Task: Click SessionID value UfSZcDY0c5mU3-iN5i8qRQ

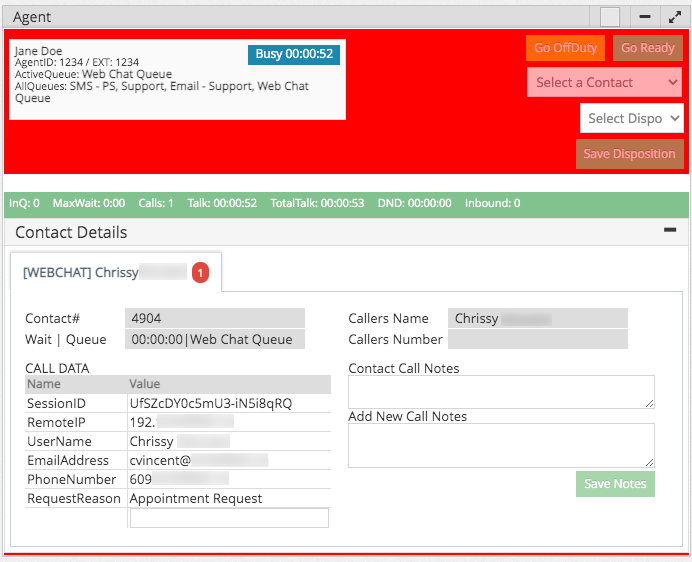Action: coord(211,404)
